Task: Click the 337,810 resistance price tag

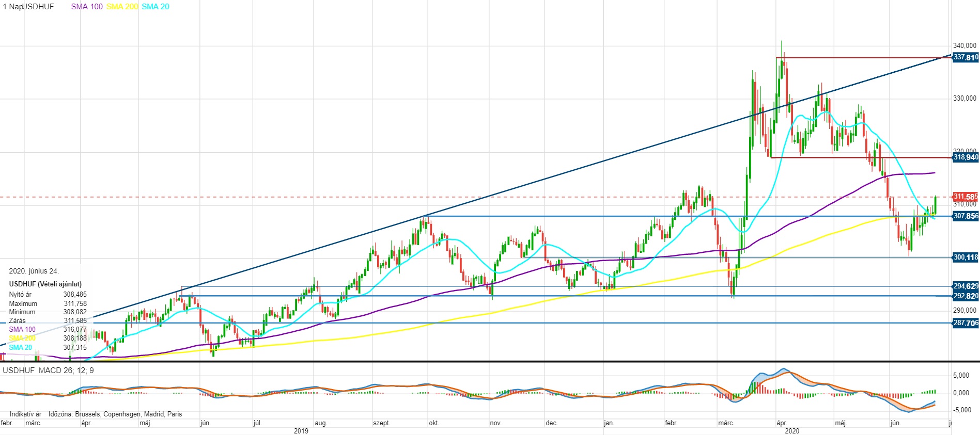Action: (x=965, y=57)
